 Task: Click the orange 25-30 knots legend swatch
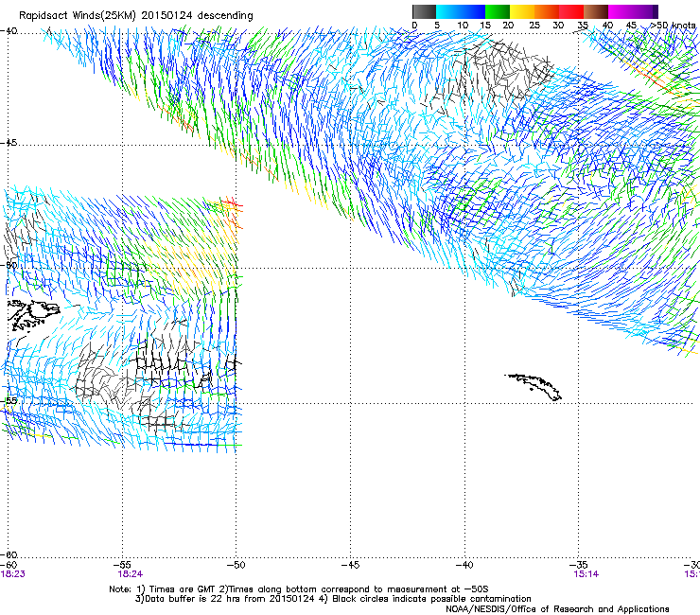547,11
